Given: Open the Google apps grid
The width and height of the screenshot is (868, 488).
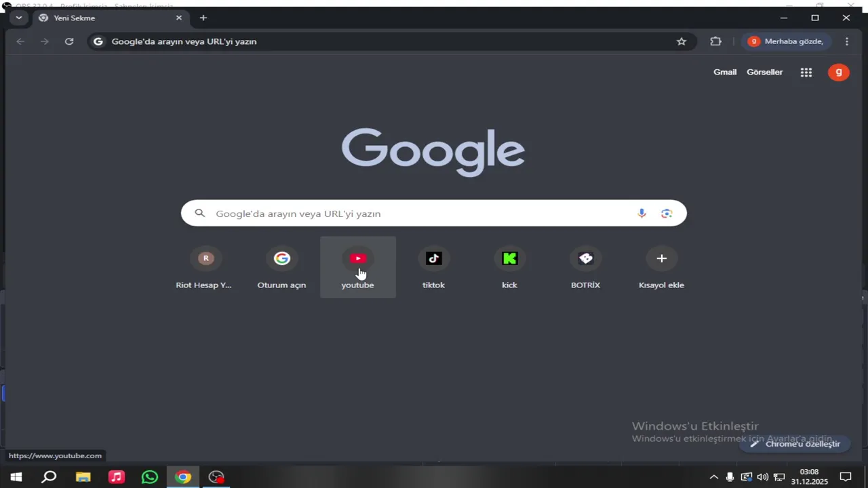Looking at the screenshot, I should (806, 73).
